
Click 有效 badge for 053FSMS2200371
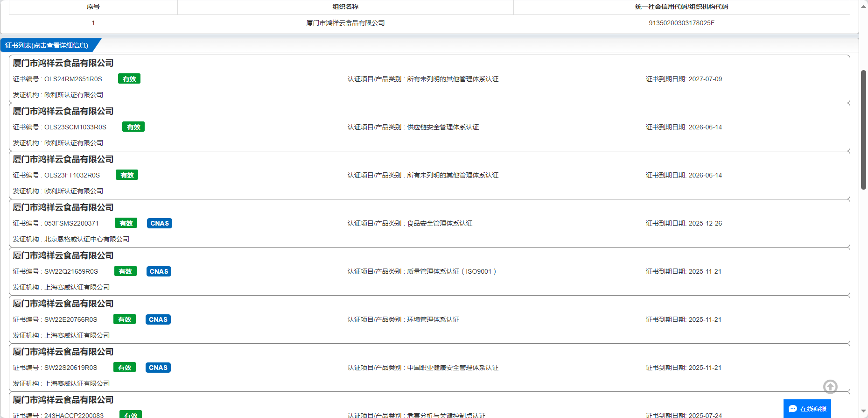pos(126,223)
